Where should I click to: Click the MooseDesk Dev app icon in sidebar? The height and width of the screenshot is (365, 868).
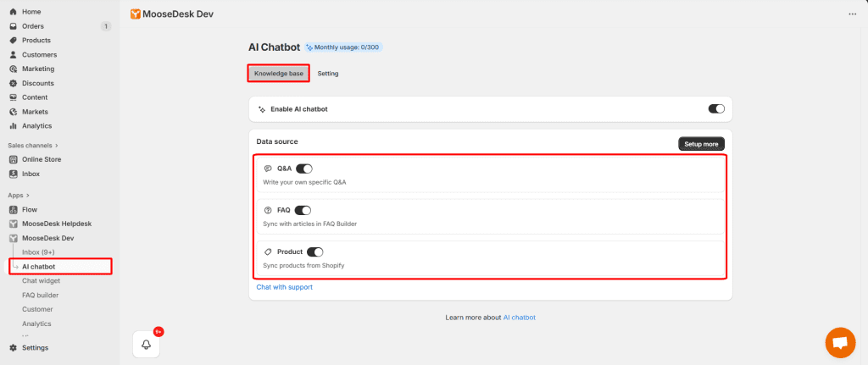point(14,238)
